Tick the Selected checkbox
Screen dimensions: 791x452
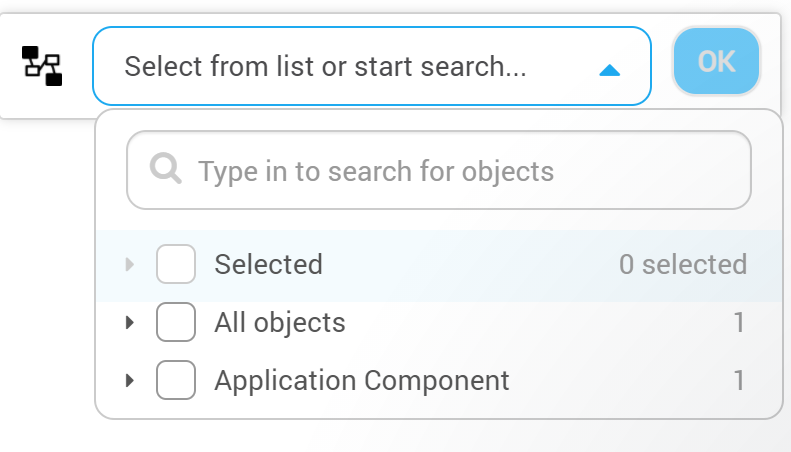[x=176, y=264]
